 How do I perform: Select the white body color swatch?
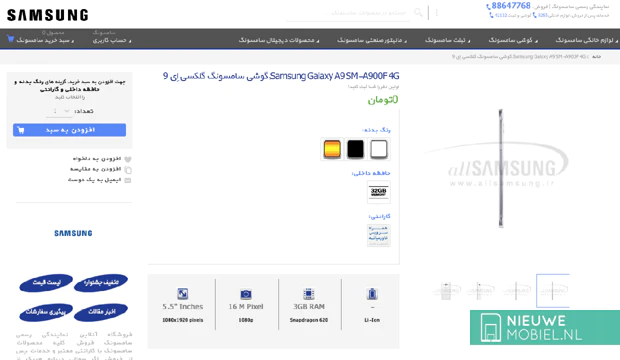pyautogui.click(x=378, y=149)
